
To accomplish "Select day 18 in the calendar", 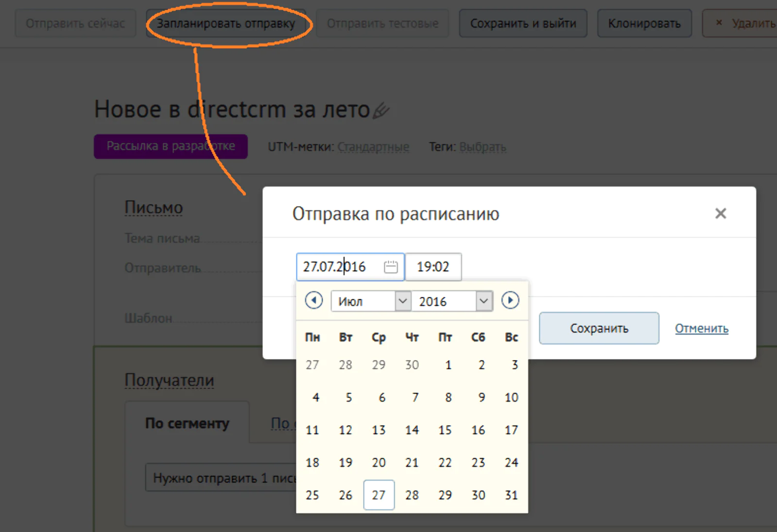I will [x=312, y=463].
